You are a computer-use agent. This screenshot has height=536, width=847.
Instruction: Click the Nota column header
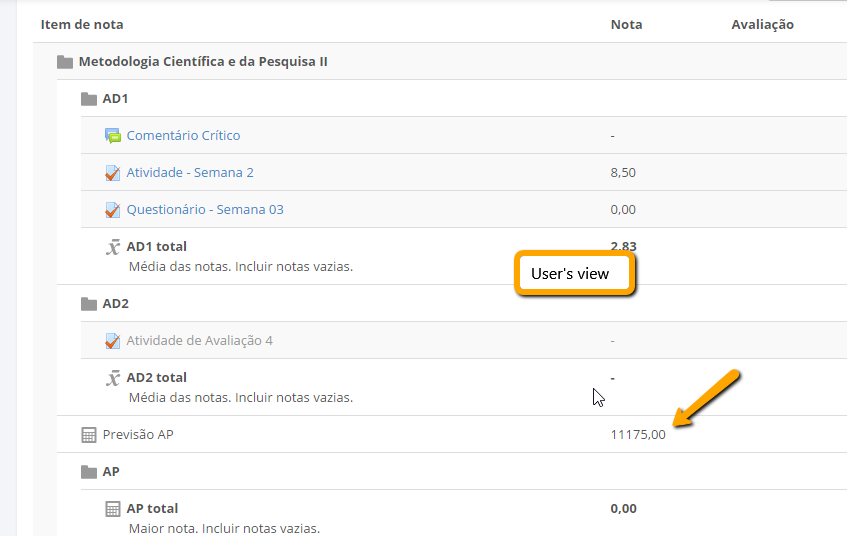point(627,24)
